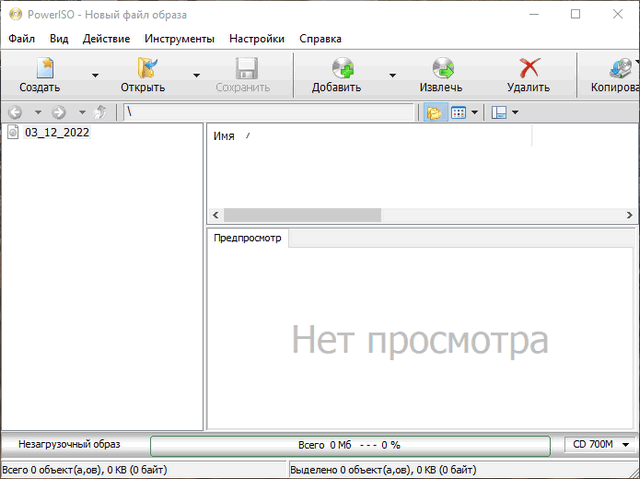Expand the Создать dropdown arrow
This screenshot has height=479, width=640.
95,75
